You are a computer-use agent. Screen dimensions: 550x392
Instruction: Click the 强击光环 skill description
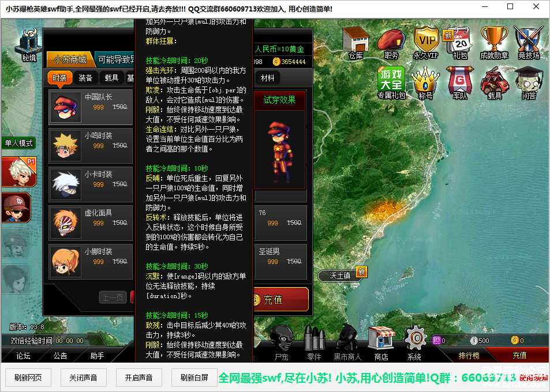point(196,76)
